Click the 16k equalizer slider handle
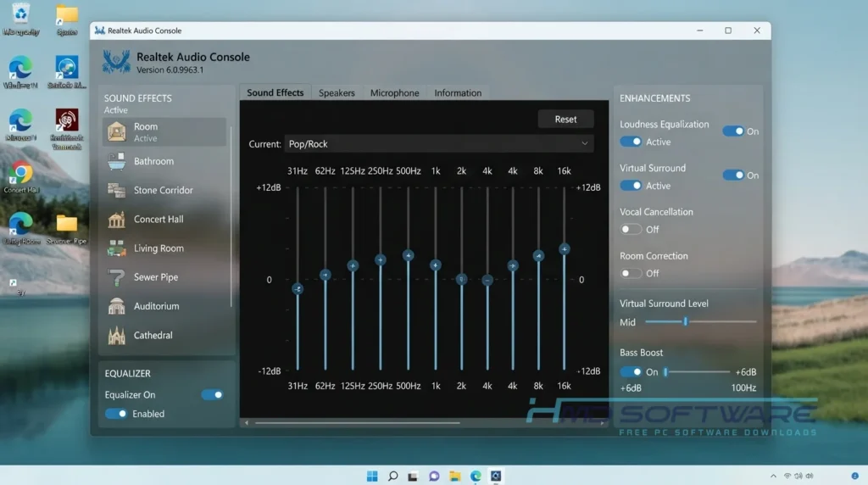This screenshot has width=868, height=485. pyautogui.click(x=564, y=249)
